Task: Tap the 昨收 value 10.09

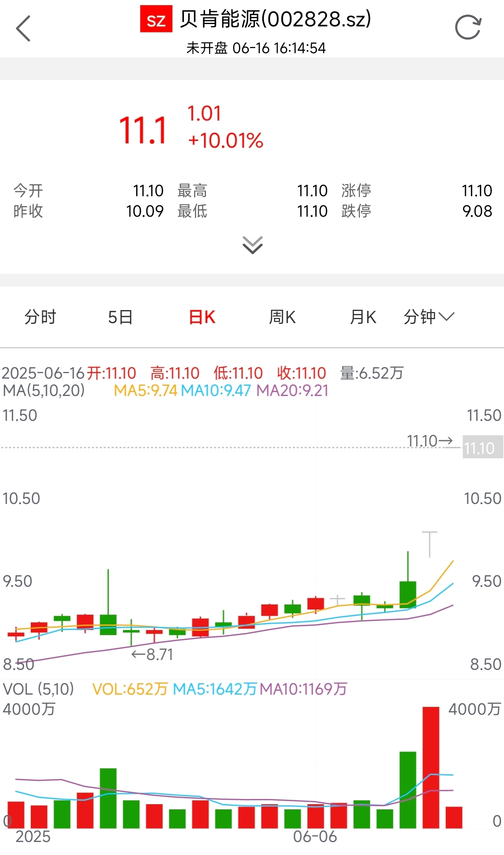Action: [145, 211]
